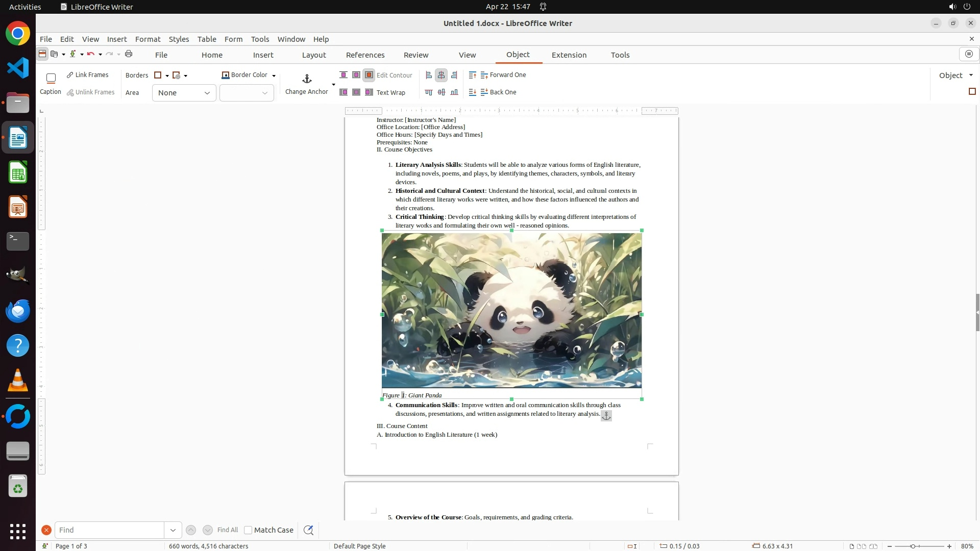Viewport: 980px width, 551px height.
Task: Click the Caption icon
Action: 51,79
